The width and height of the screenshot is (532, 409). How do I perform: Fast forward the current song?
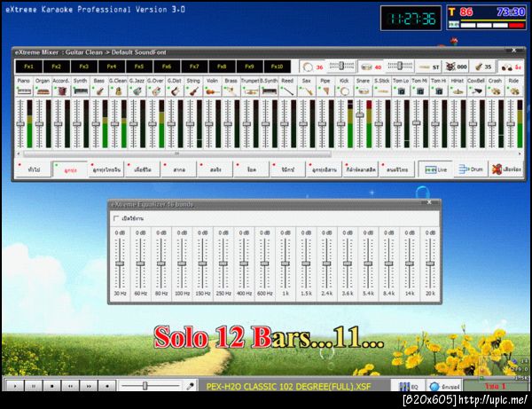tap(89, 386)
